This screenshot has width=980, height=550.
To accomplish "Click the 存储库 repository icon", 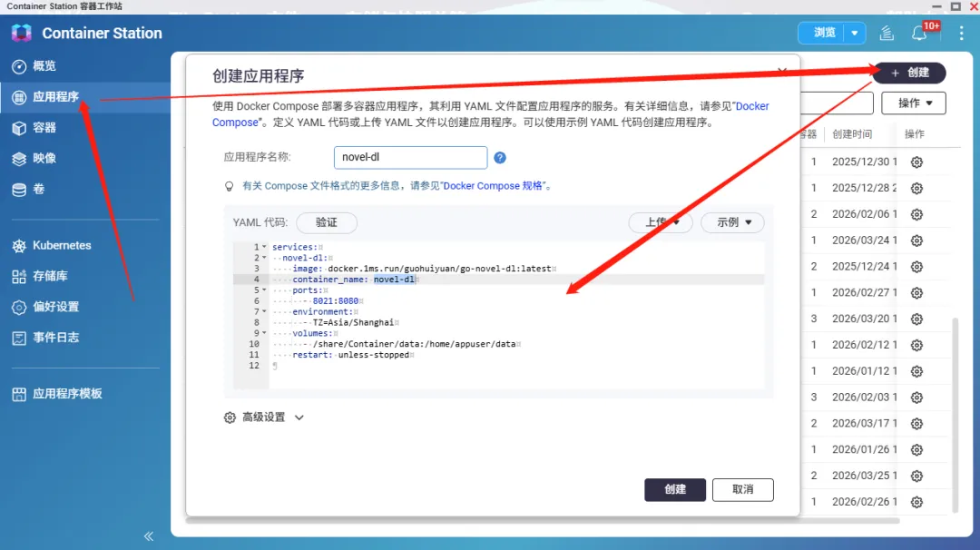I will (19, 276).
